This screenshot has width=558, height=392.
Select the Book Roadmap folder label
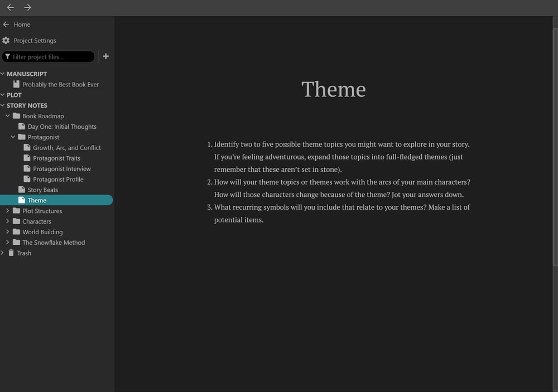click(43, 116)
